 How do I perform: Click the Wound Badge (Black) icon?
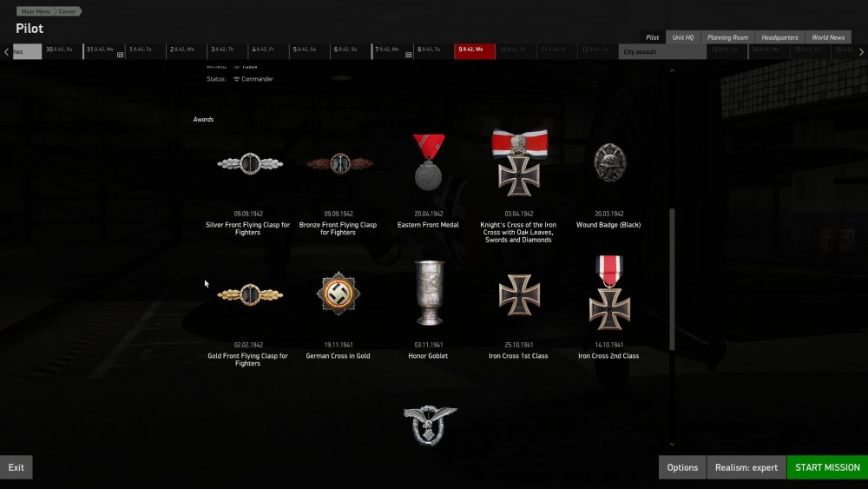[x=609, y=162]
